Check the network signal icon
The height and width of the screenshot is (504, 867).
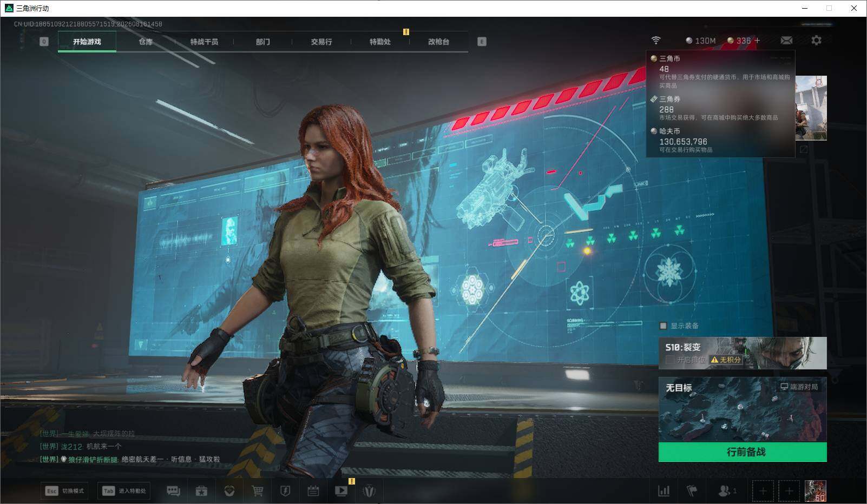[656, 41]
